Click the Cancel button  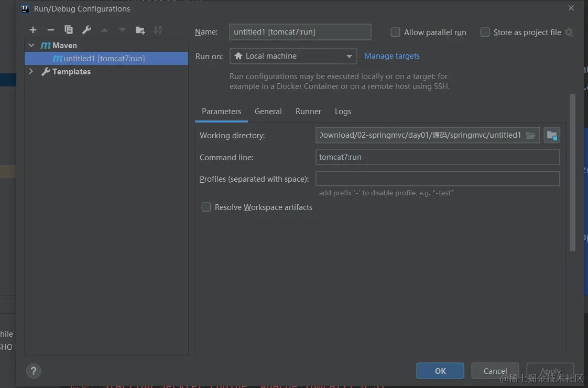point(495,371)
